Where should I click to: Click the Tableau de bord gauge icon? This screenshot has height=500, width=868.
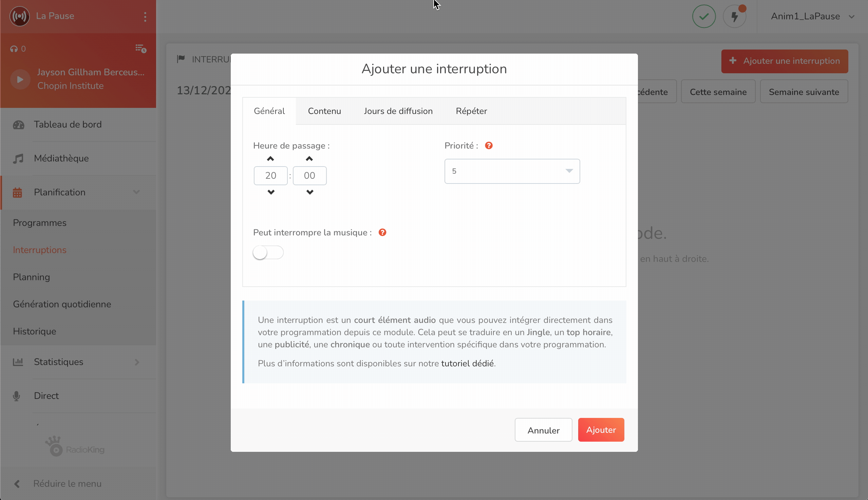point(19,124)
